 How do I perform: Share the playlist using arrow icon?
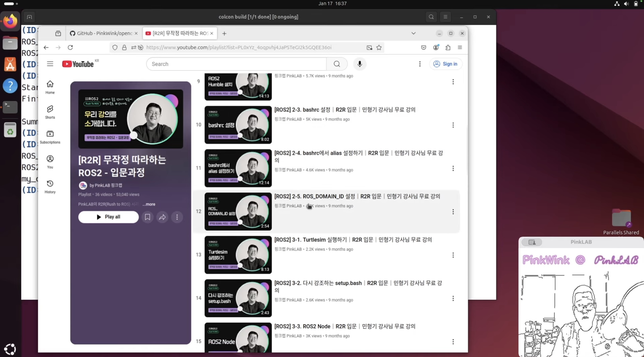(162, 217)
